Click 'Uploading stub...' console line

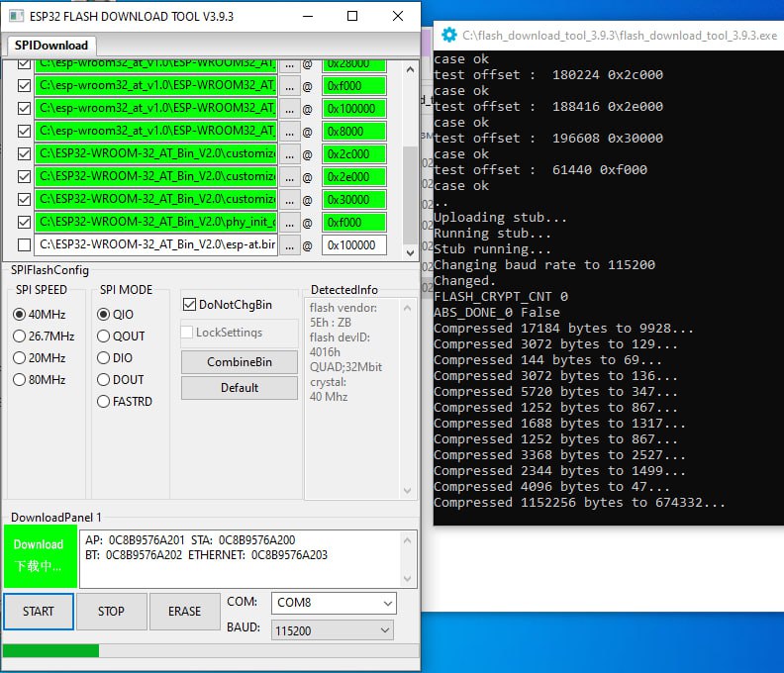(500, 217)
